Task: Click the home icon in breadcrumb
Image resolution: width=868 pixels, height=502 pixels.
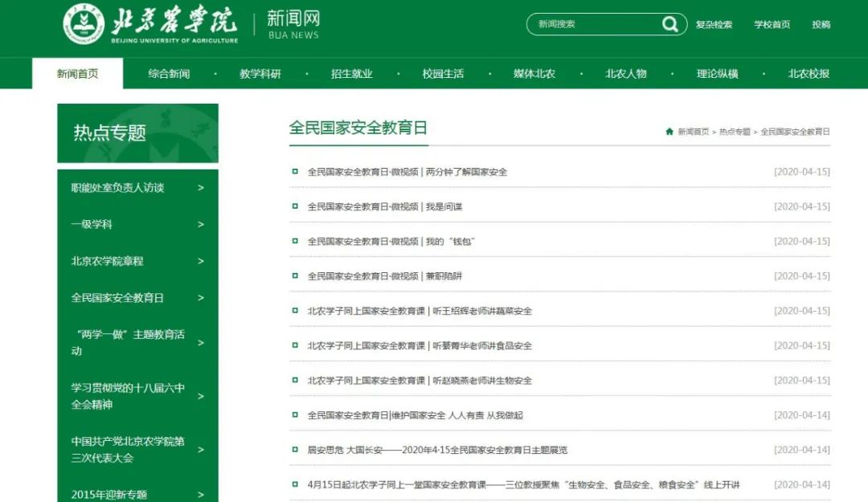Action: coord(669,132)
